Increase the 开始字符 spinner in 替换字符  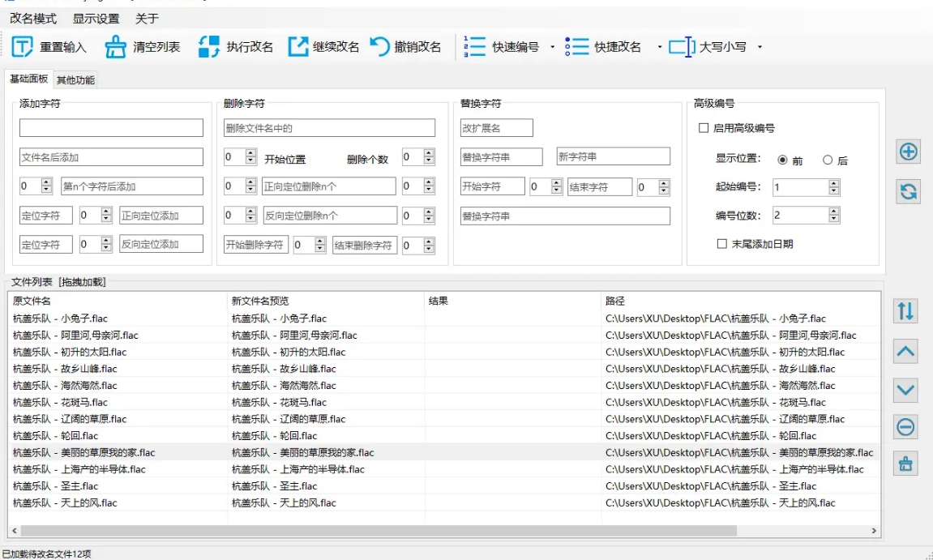[x=556, y=183]
